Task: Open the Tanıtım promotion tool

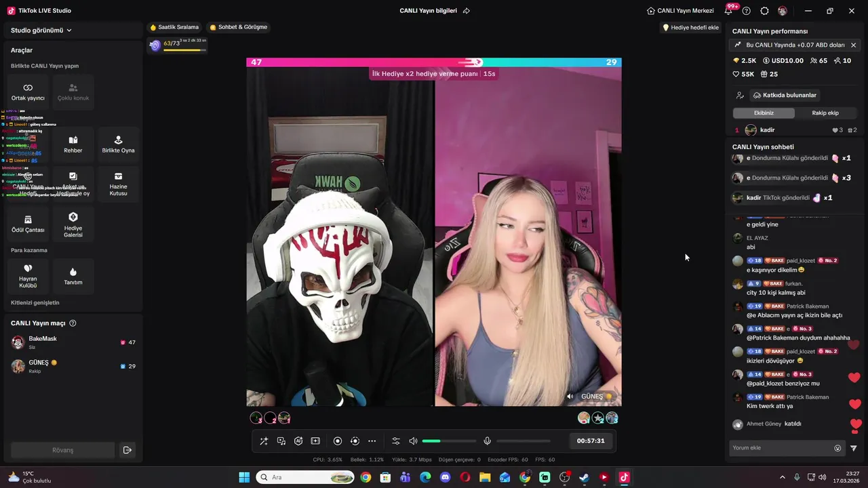Action: click(73, 276)
